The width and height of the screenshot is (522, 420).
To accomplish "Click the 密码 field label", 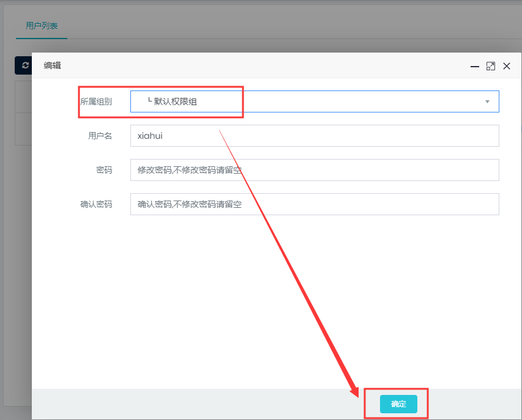I will pyautogui.click(x=104, y=170).
